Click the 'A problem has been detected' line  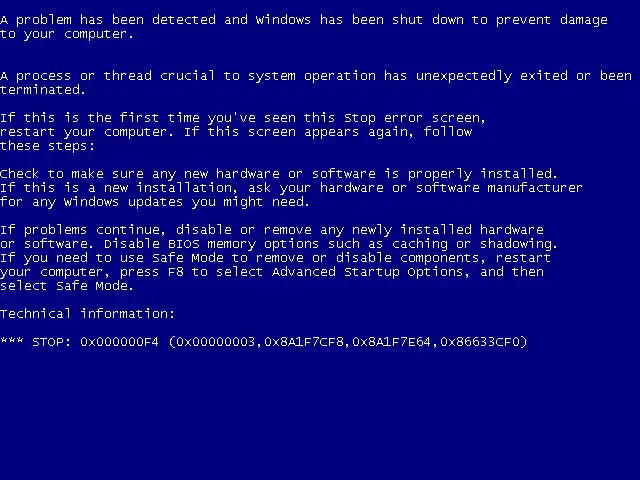(108, 20)
